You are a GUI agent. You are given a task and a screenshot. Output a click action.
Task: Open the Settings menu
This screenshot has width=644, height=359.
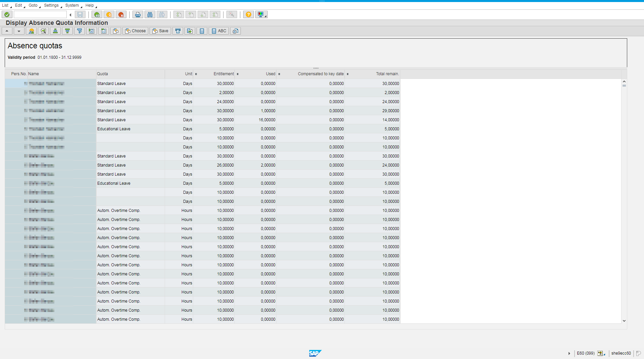pyautogui.click(x=51, y=5)
